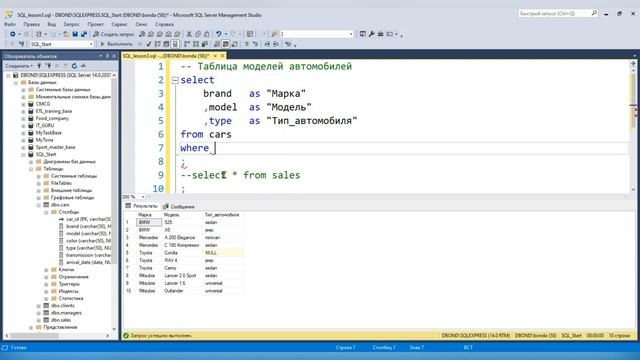The height and width of the screenshot is (360, 640).
Task: Click the Connect plug icon in Object Explorer
Action: pos(39,65)
